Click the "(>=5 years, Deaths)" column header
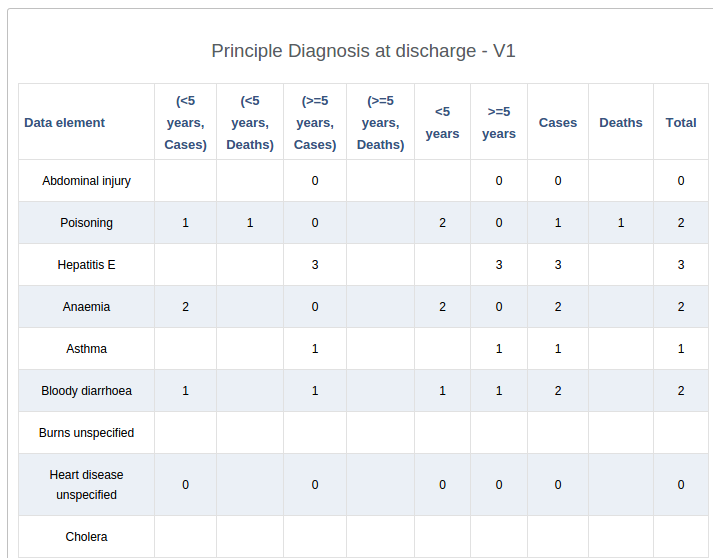The image size is (713, 558). click(x=380, y=123)
